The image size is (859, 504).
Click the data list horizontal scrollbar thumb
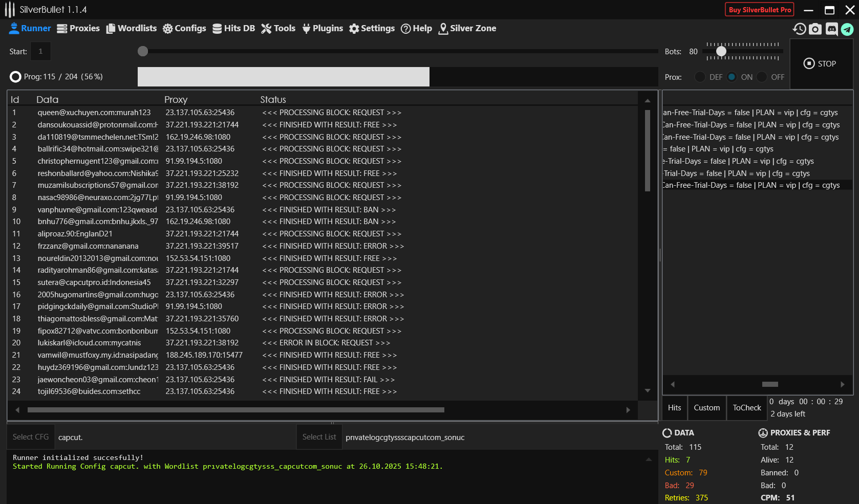[x=236, y=410]
